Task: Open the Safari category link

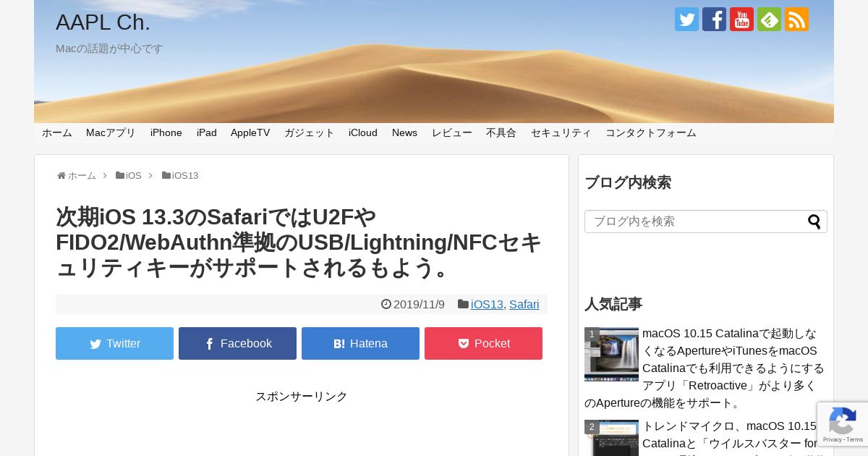Action: pyautogui.click(x=524, y=305)
